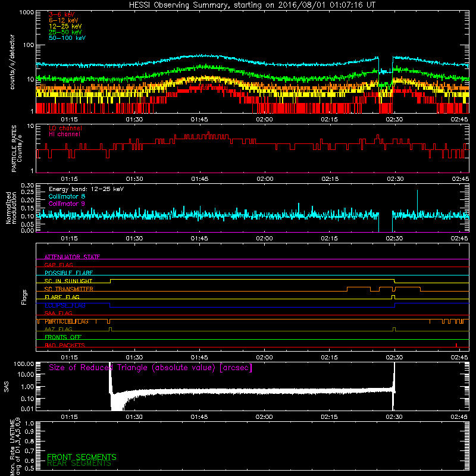Viewport: 476px width, 476px height.
Task: Click the FLARE FLAG label
Action: tap(62, 297)
